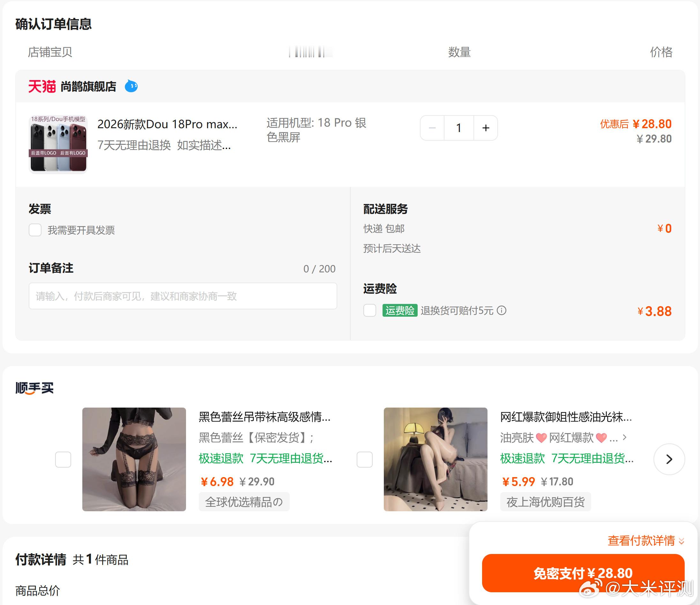
Task: Click the 商品总价 label
Action: pos(38,590)
